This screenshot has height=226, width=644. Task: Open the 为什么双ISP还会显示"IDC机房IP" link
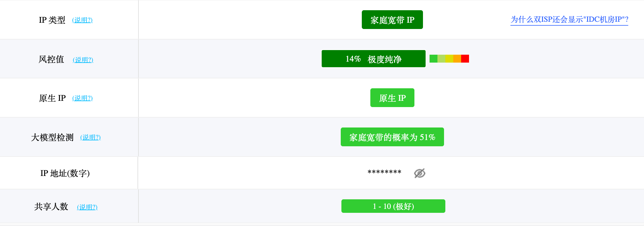[x=569, y=19]
